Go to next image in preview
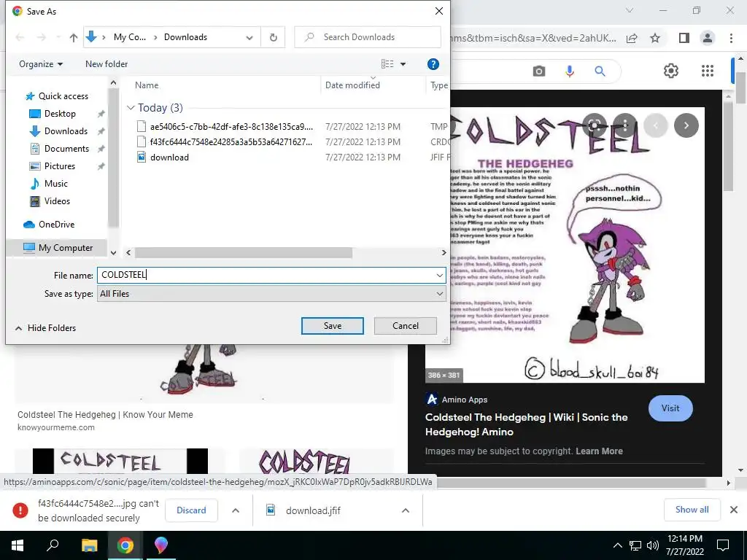Screen dimensions: 747x560 pos(686,125)
